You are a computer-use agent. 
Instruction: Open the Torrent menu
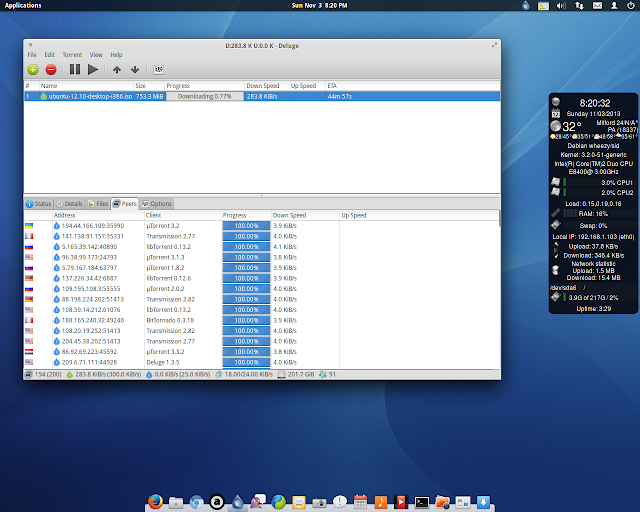point(72,55)
